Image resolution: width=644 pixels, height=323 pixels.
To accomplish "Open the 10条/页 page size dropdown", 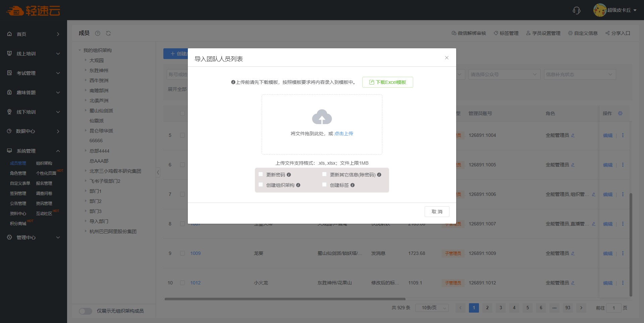I will click(432, 308).
